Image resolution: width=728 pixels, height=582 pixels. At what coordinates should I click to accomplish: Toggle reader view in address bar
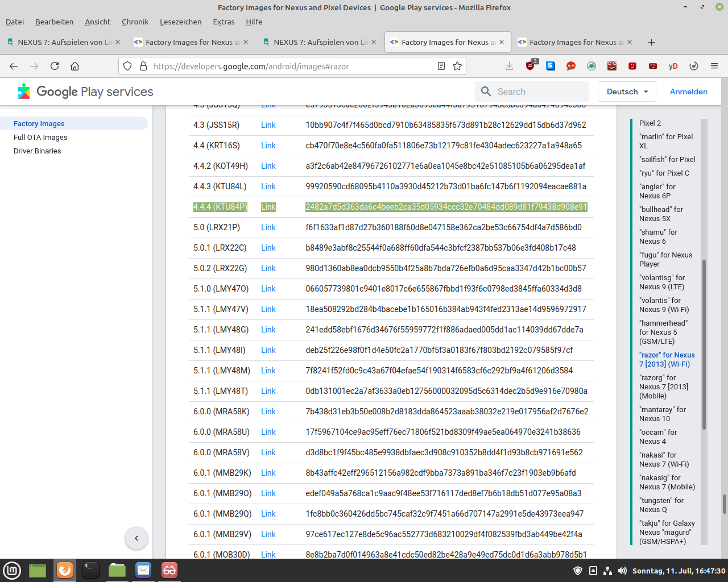point(441,66)
